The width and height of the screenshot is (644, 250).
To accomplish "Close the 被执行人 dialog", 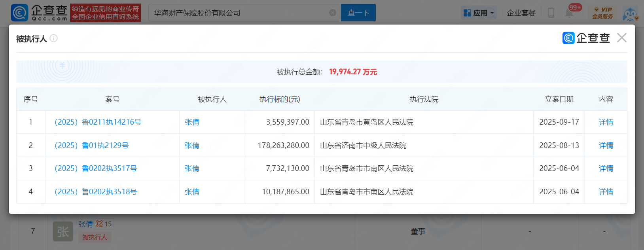I will click(622, 38).
